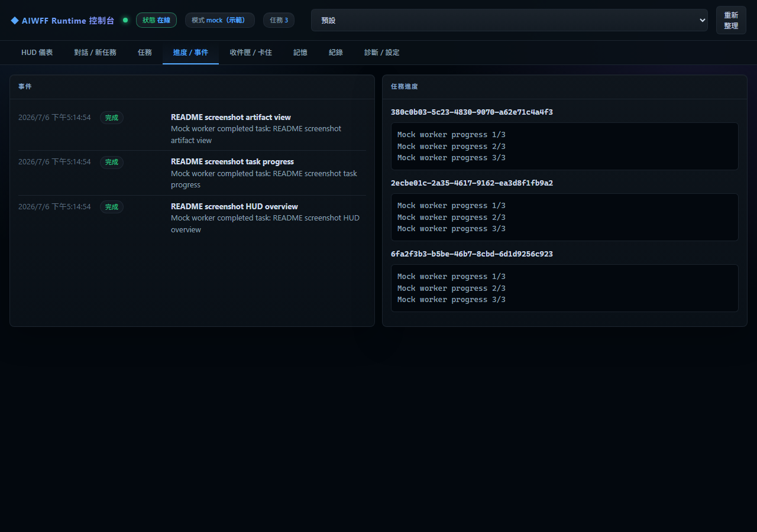The width and height of the screenshot is (757, 532).
Task: Switch to the 紀錄 tab
Action: [336, 53]
